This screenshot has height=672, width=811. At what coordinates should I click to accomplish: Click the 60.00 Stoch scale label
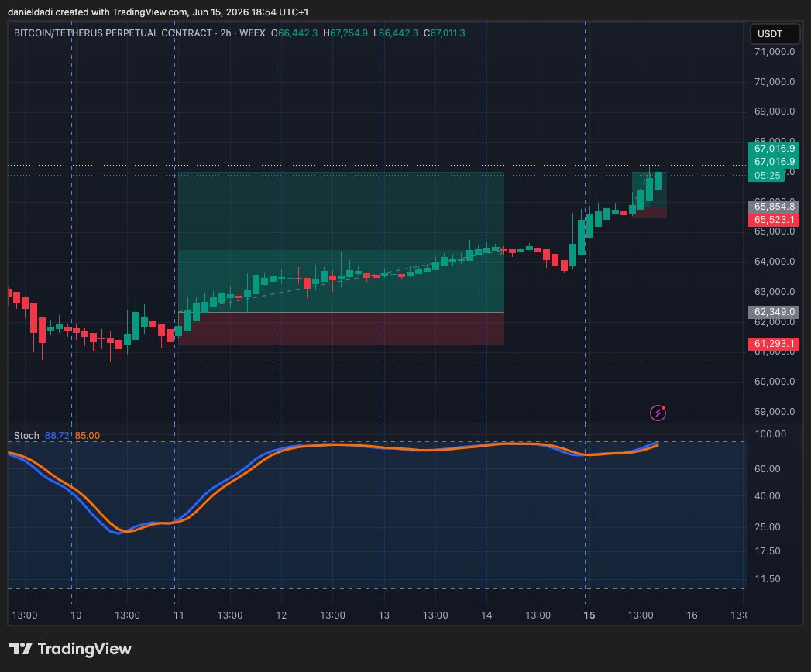pyautogui.click(x=768, y=469)
